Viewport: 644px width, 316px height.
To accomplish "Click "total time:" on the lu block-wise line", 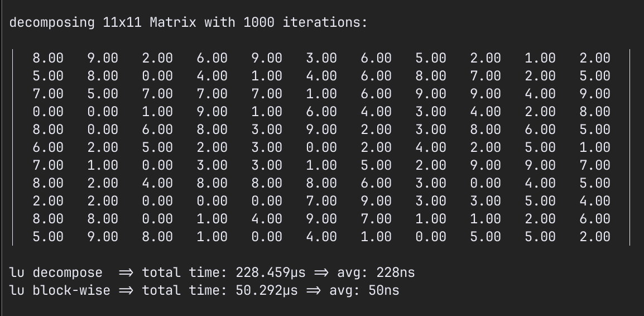I will [184, 290].
